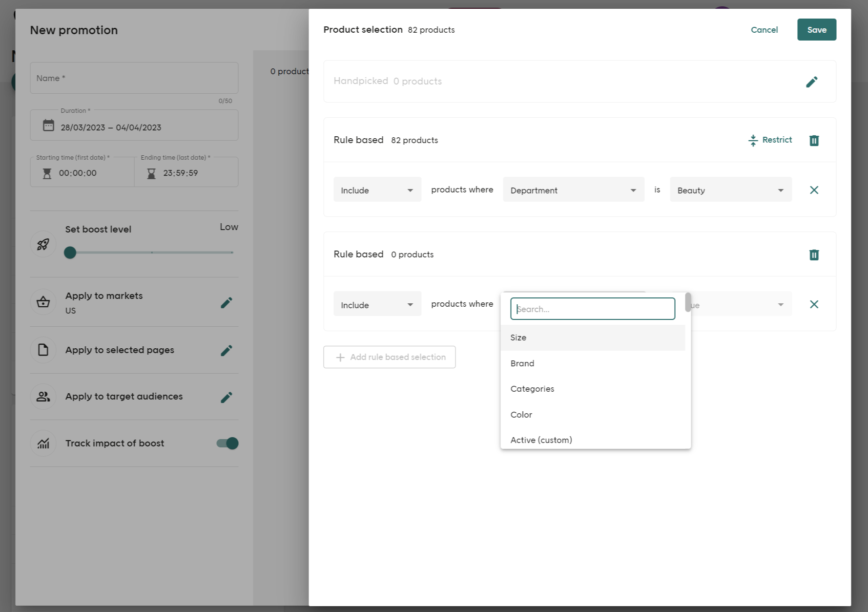Screen dimensions: 868x612
Task: Toggle Track impact of boost switch
Action: click(x=227, y=443)
